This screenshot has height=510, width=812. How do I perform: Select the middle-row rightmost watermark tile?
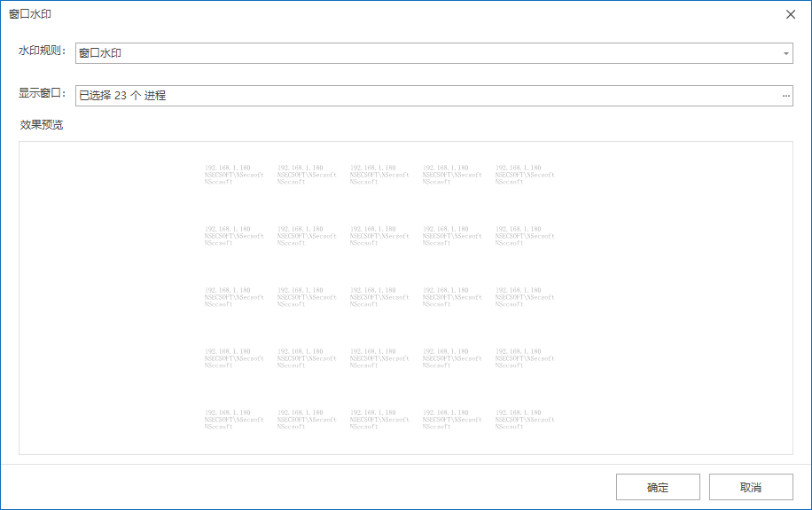(x=525, y=297)
